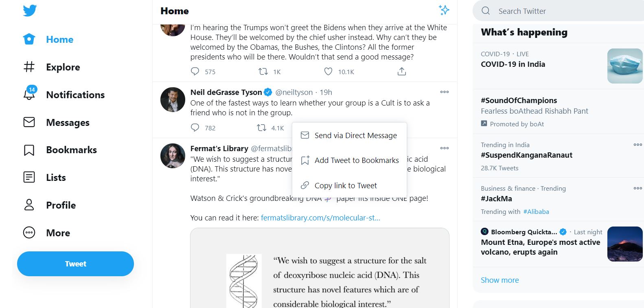Viewport: 644px width, 308px height.
Task: Open Notifications with the bell icon
Action: [29, 95]
